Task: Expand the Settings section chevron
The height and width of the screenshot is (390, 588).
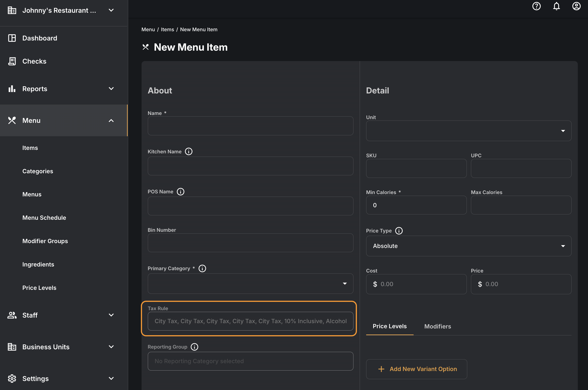Action: click(111, 378)
